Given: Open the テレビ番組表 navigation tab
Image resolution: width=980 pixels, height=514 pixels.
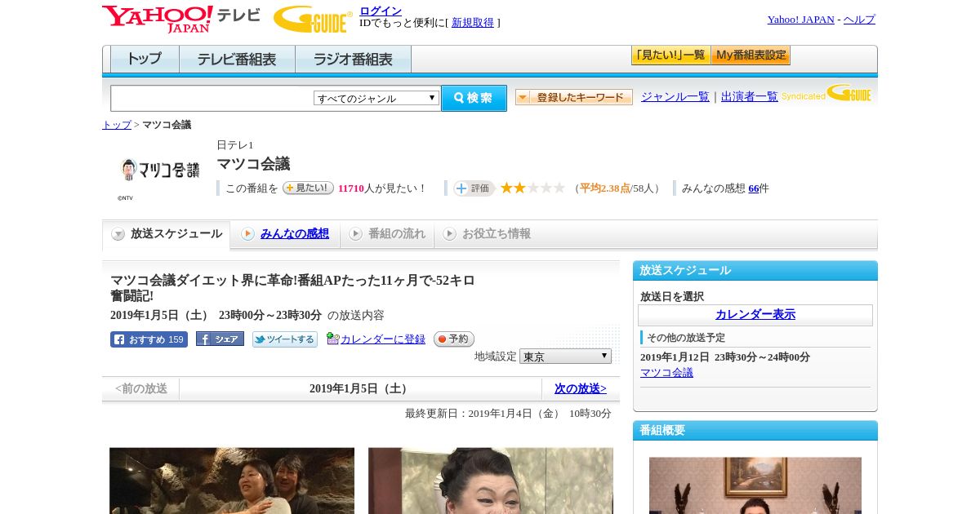Looking at the screenshot, I should click(237, 59).
